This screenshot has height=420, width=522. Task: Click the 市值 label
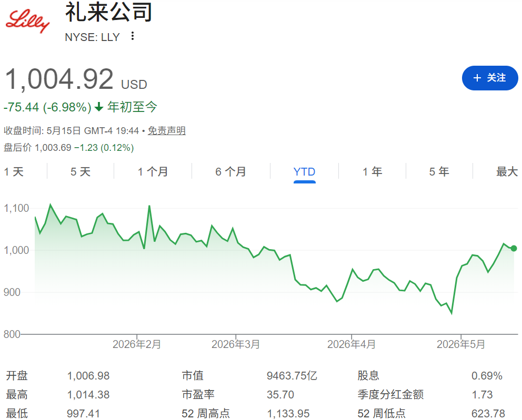[193, 376]
